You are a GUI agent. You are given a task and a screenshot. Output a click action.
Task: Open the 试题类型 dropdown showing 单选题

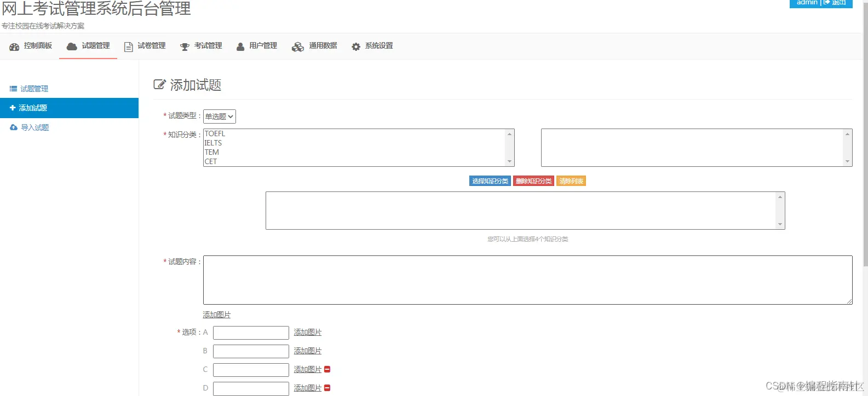pos(220,117)
